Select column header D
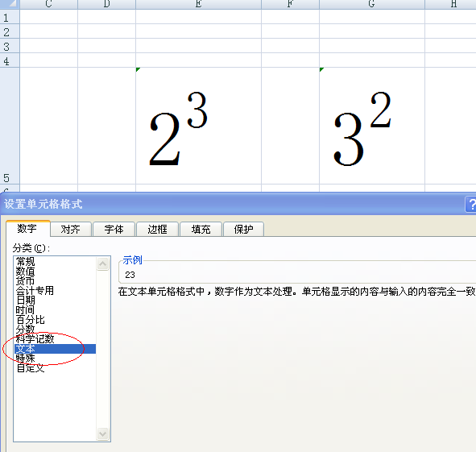Viewport: 476px width, 452px height. [107, 4]
